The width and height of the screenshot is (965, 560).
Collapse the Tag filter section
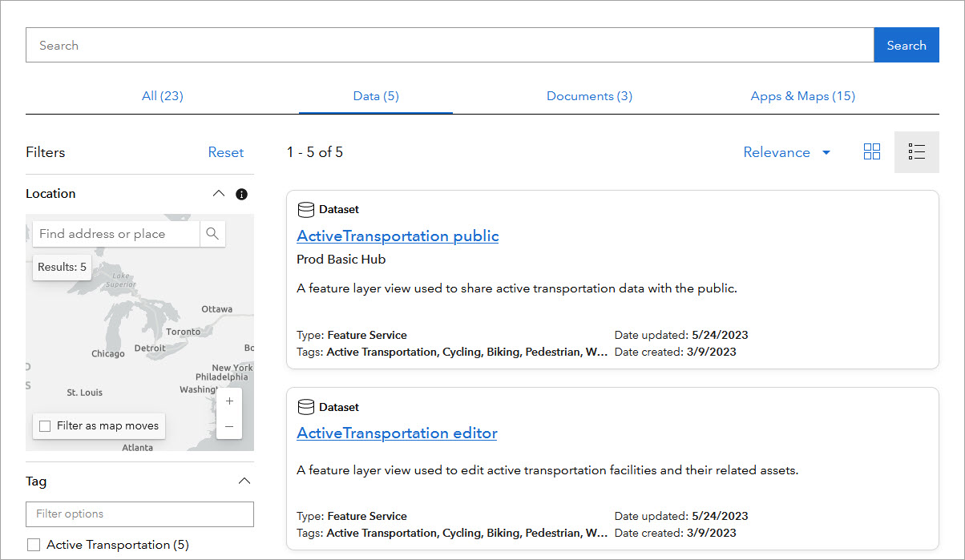(245, 481)
